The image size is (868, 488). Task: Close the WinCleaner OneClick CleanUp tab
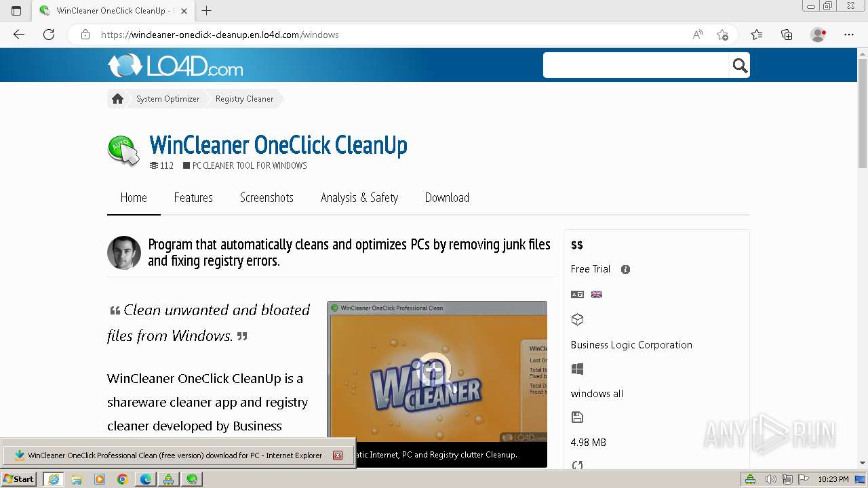pos(184,11)
